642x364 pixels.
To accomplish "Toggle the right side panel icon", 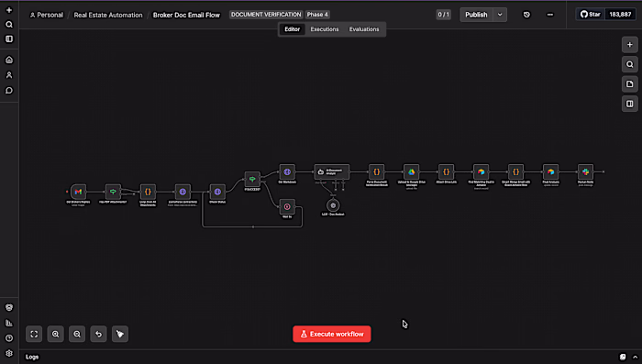I will 630,104.
